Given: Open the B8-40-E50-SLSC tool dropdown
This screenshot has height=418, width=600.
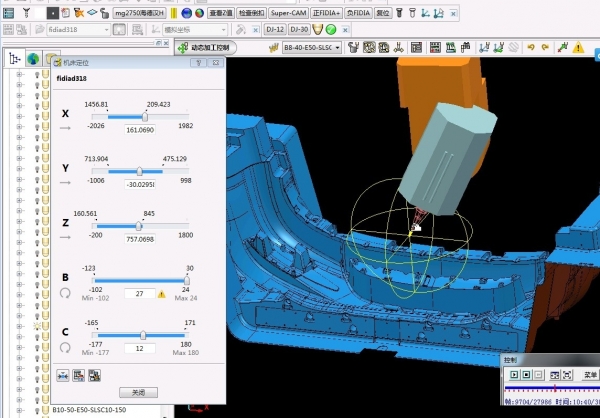Looking at the screenshot, I should pyautogui.click(x=338, y=47).
